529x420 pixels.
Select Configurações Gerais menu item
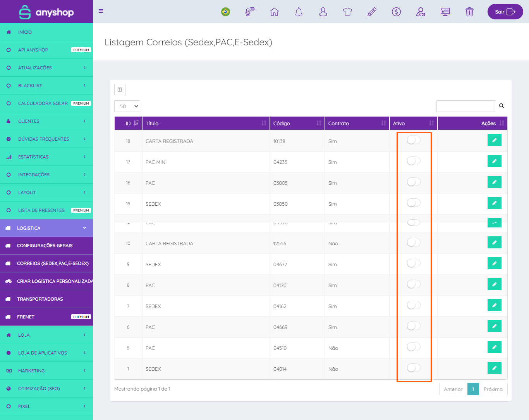45,246
